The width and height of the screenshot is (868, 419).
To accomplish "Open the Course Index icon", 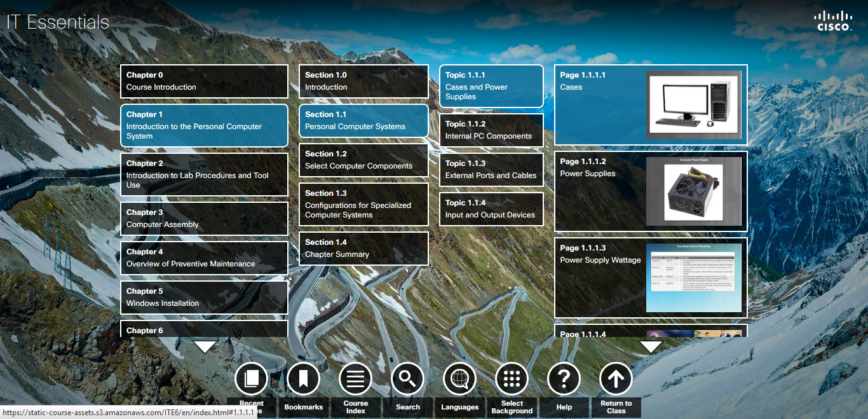I will pos(355,380).
